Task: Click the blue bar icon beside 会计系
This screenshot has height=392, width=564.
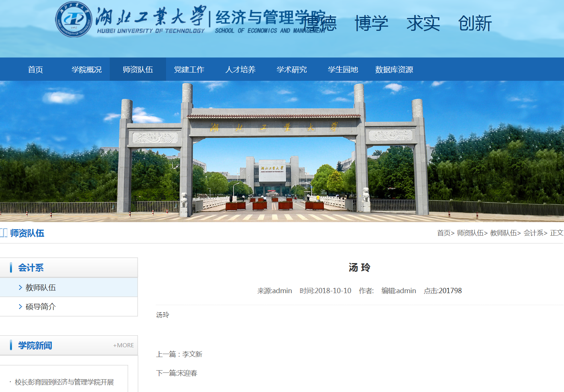Action: pyautogui.click(x=12, y=268)
